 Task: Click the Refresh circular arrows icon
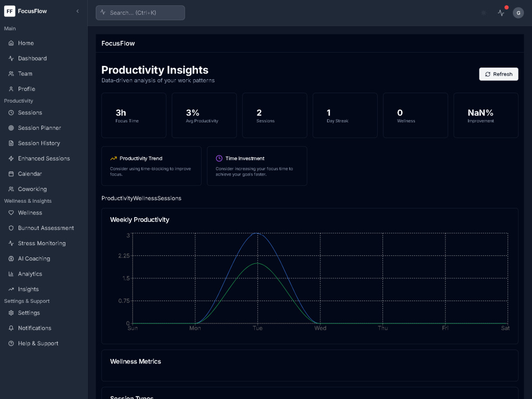(487, 74)
